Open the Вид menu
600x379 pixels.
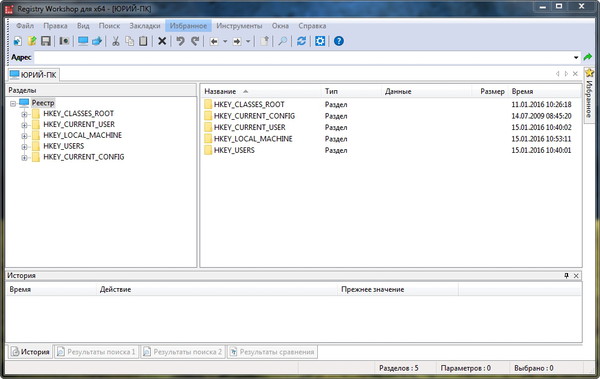click(83, 26)
